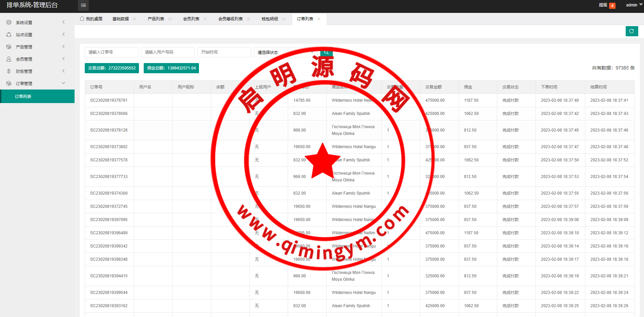
Task: Click the 交易总额 green button
Action: [112, 68]
